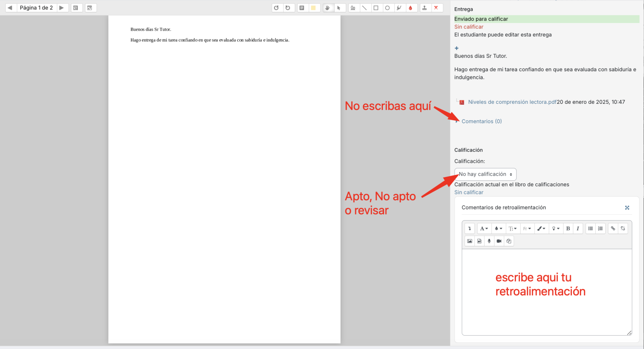Click inside the feedback comments text area
Screen dimensions: 644x349
(x=547, y=292)
